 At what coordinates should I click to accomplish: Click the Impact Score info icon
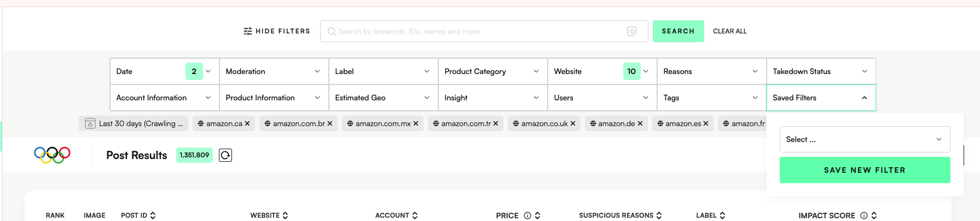(864, 216)
